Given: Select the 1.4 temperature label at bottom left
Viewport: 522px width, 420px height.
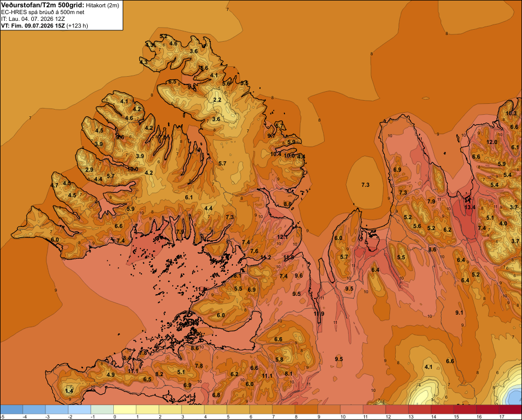Looking at the screenshot, I should (x=69, y=391).
